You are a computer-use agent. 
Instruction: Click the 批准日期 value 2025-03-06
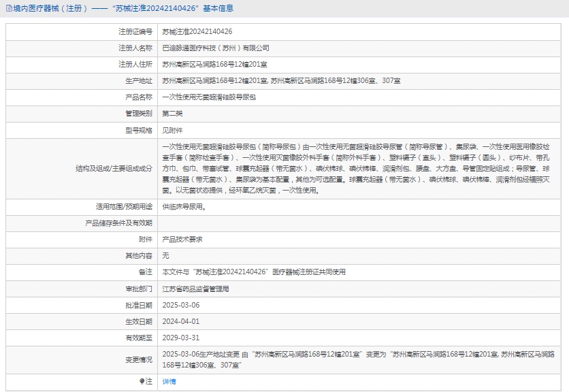pyautogui.click(x=180, y=305)
